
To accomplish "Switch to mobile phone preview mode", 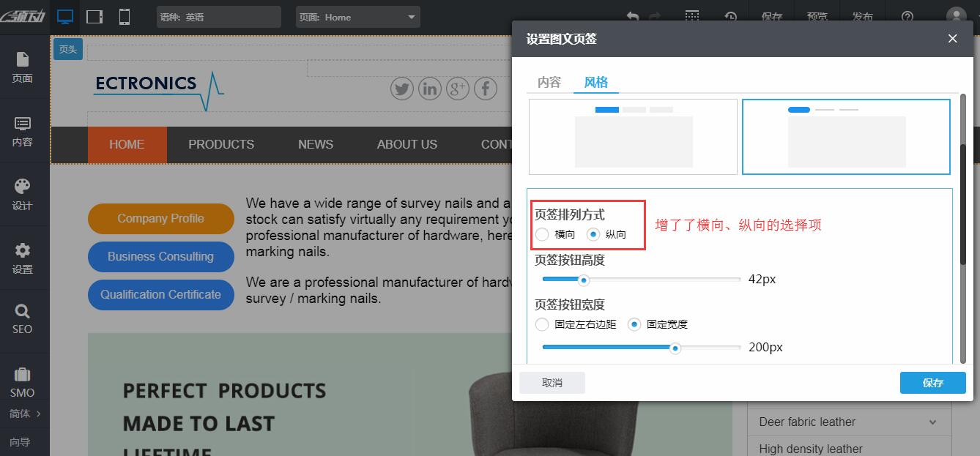I will [x=123, y=16].
